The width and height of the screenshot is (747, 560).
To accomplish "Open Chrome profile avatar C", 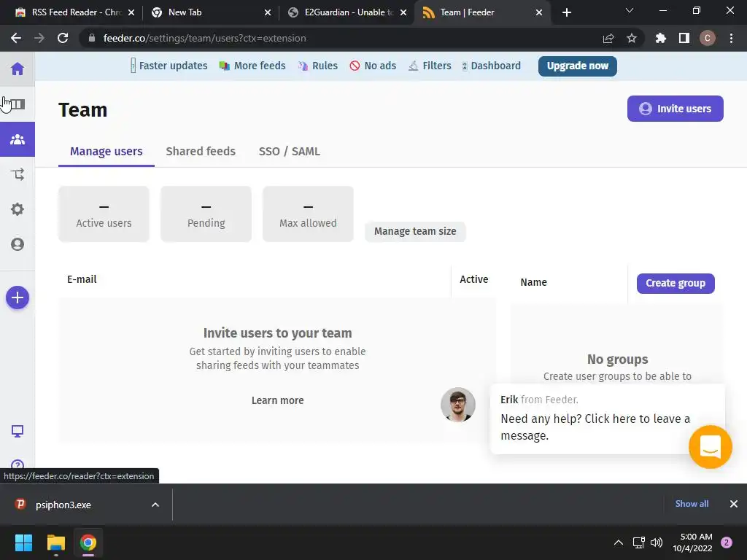I will pos(708,38).
